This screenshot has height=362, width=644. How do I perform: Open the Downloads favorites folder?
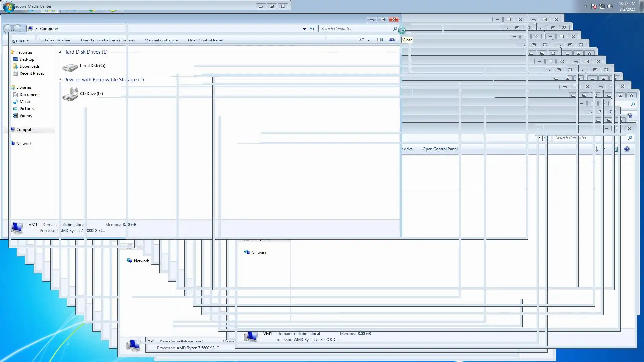(30, 66)
